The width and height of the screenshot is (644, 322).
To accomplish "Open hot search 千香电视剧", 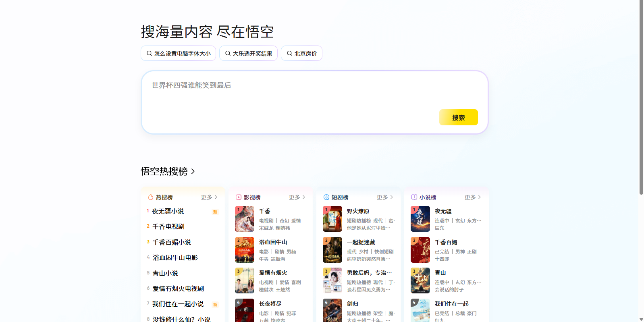I will [x=168, y=226].
